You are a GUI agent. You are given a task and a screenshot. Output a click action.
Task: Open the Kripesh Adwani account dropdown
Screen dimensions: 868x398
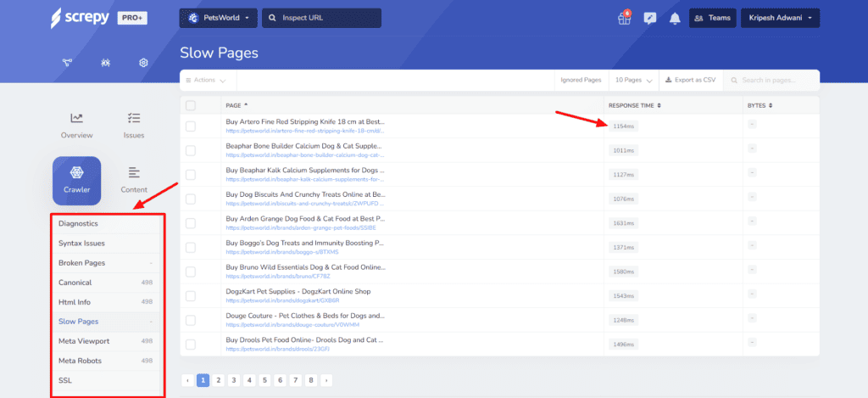pyautogui.click(x=780, y=18)
